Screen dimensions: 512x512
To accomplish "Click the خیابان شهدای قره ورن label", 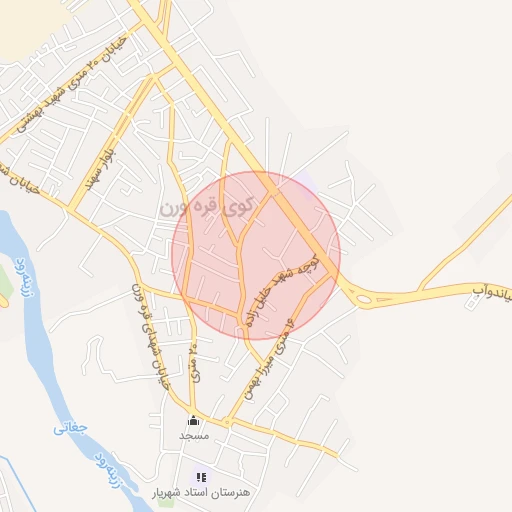I will click(150, 337).
